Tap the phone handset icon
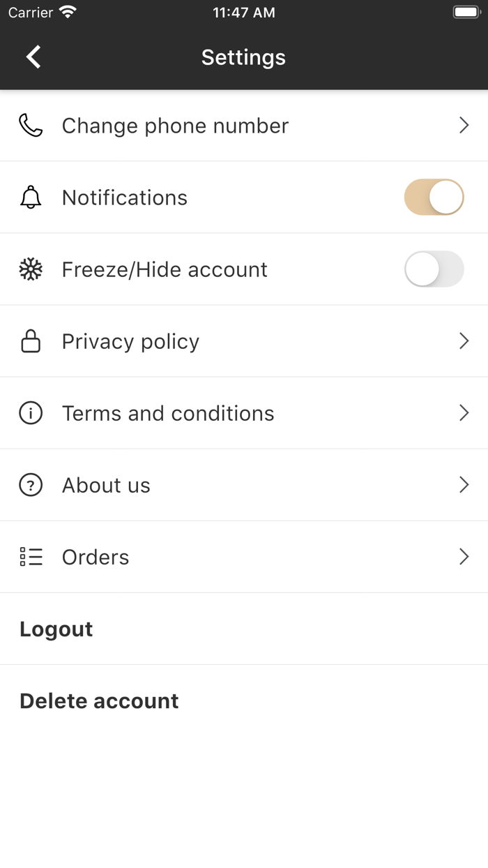Image resolution: width=488 pixels, height=868 pixels. (x=31, y=126)
